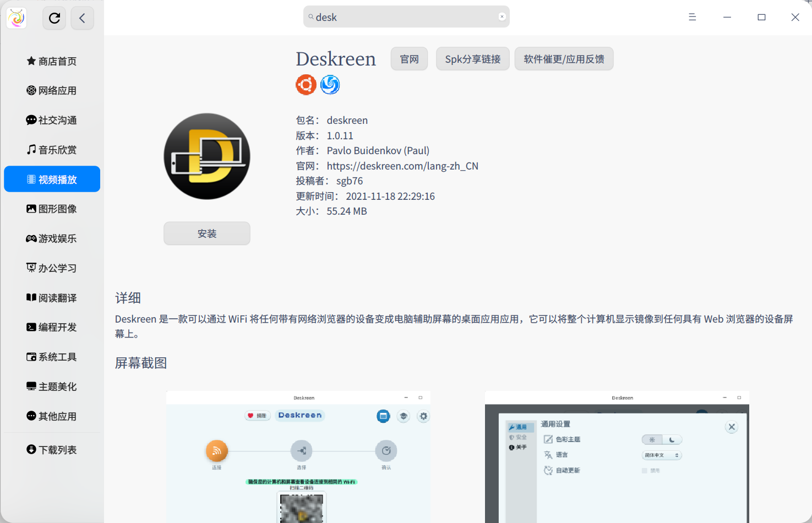This screenshot has width=812, height=523.
Task: Open the 音乐欣赏 category
Action: [52, 150]
